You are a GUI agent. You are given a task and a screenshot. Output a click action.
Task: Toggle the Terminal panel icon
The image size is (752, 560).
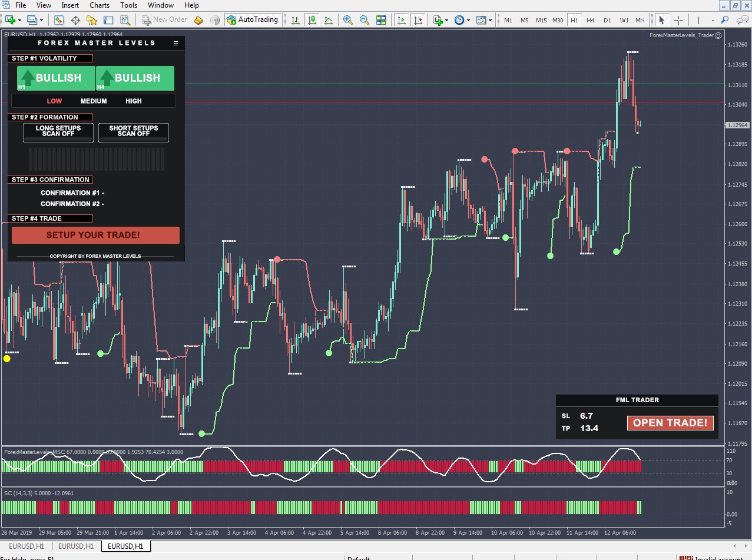coord(108,19)
